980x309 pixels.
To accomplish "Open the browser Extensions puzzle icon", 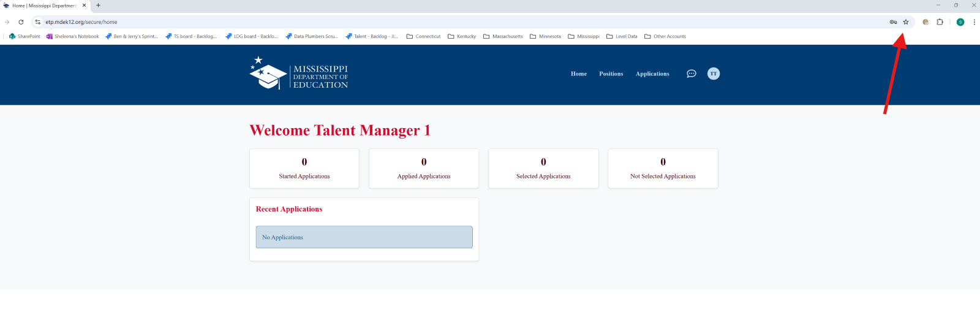I will tap(940, 22).
